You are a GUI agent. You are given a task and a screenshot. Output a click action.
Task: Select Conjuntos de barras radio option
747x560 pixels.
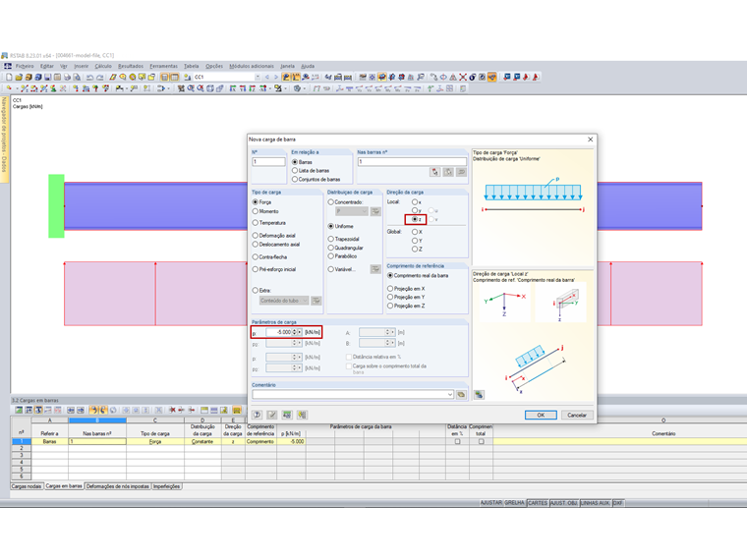[x=295, y=179]
